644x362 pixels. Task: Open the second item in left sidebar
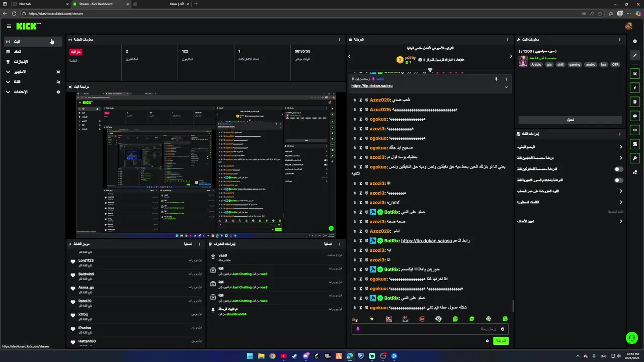[33, 52]
